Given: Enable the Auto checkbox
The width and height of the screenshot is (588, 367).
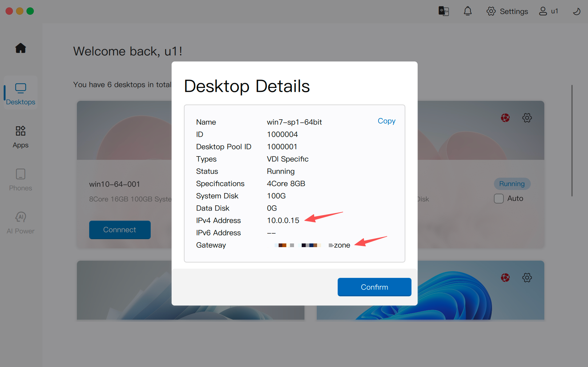Looking at the screenshot, I should click(499, 199).
